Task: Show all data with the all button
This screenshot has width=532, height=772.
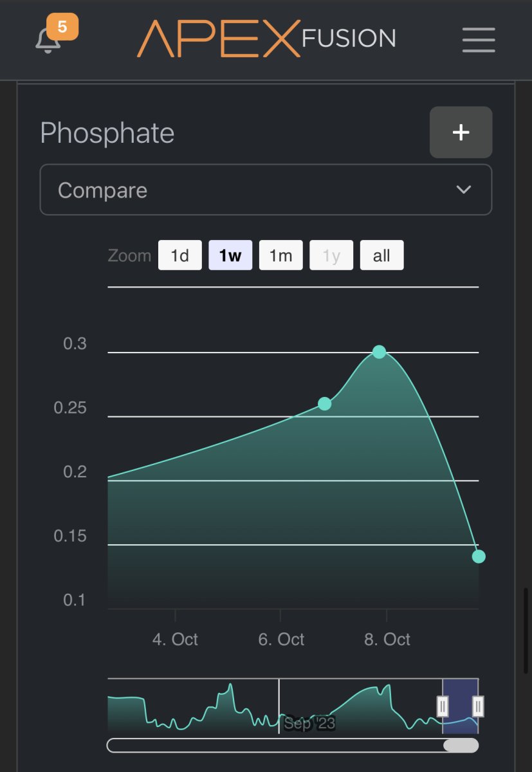Action: click(381, 255)
